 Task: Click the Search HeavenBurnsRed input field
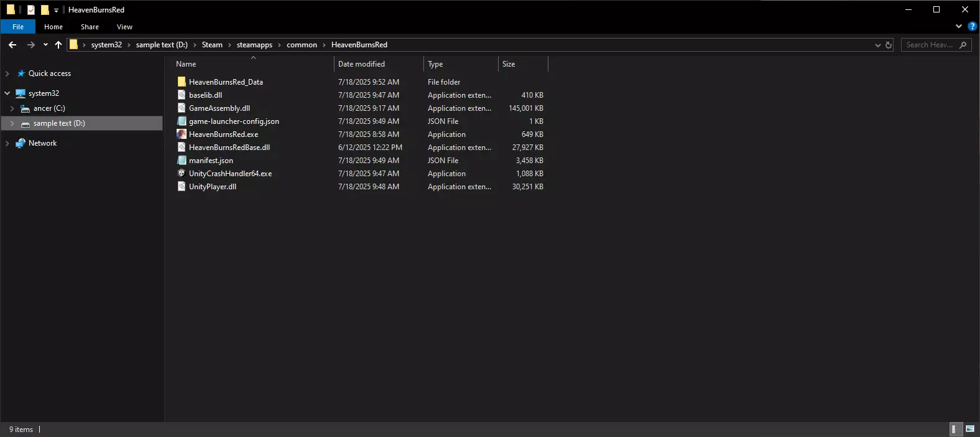click(929, 45)
